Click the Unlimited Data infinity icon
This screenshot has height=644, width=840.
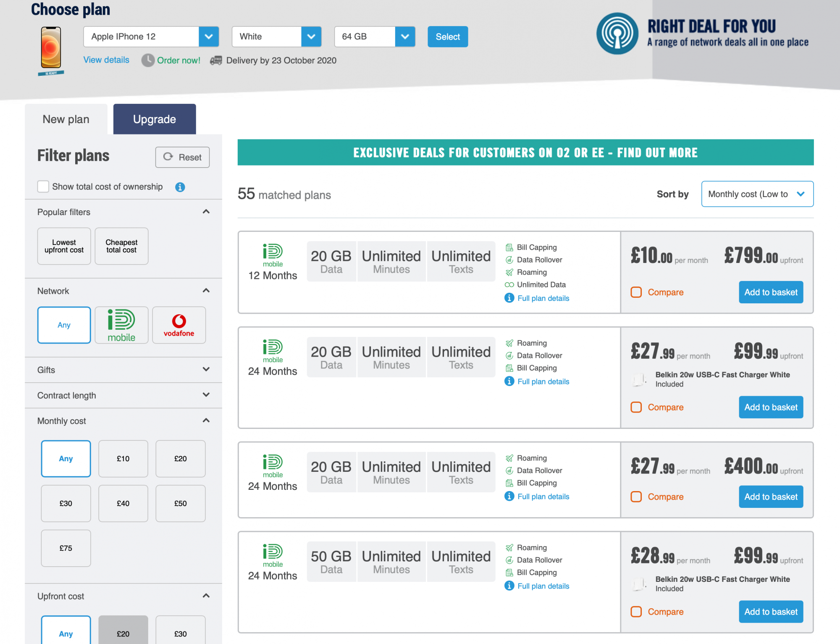click(509, 285)
